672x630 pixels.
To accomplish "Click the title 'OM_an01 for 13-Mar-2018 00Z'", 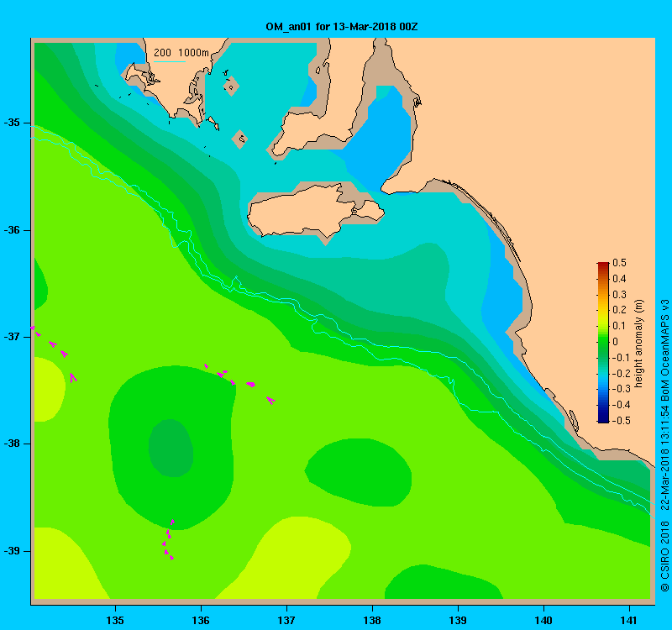I will click(x=342, y=27).
